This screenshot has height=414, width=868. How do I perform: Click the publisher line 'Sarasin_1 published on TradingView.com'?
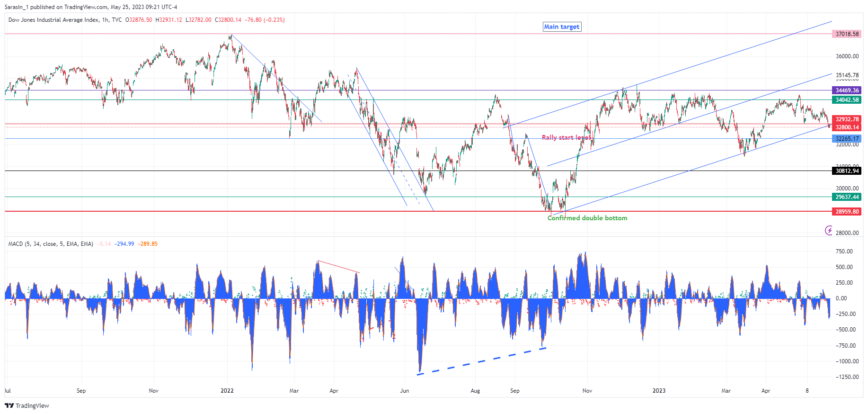point(56,7)
